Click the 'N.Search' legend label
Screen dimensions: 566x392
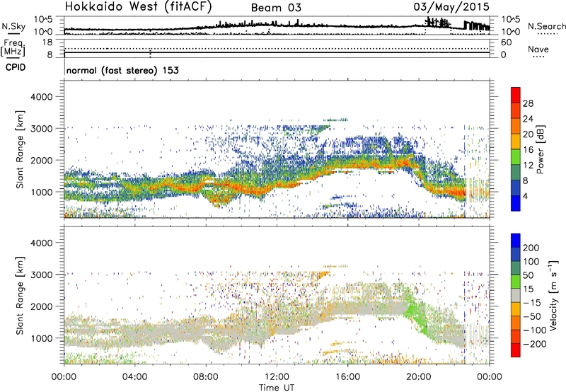[x=546, y=26]
